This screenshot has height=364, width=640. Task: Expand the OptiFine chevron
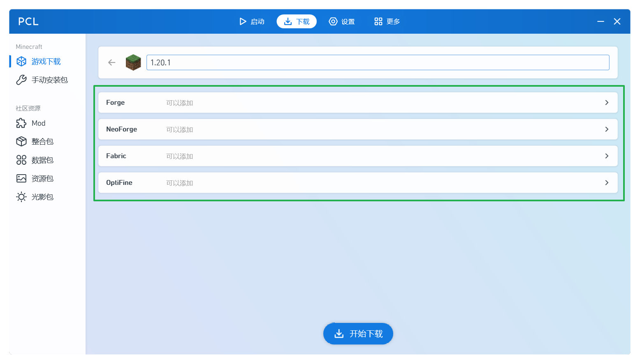coord(607,183)
